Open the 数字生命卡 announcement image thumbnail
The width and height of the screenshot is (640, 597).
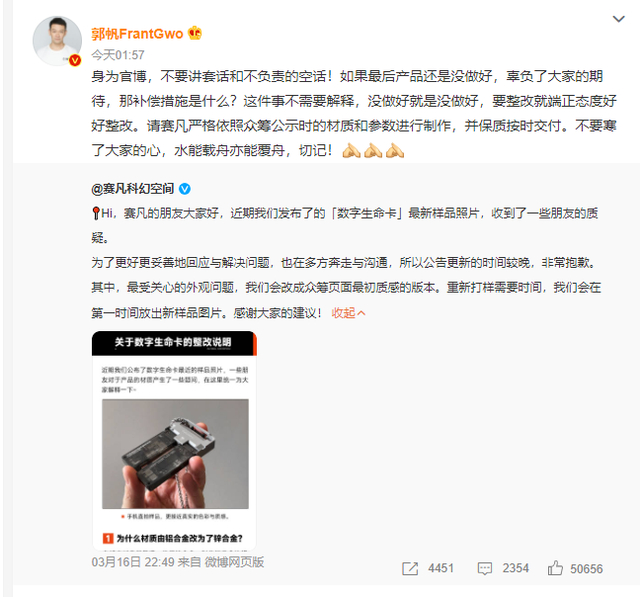point(174,440)
